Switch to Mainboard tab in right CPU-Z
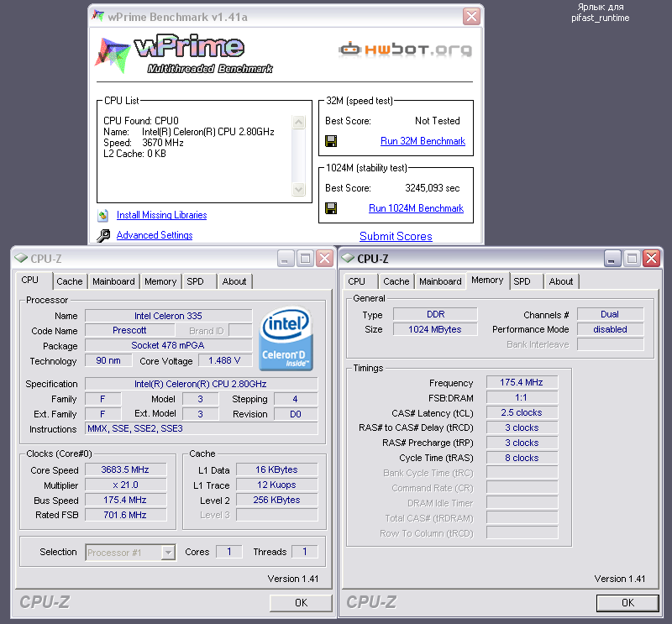Viewport: 672px width, 624px height. coord(440,281)
